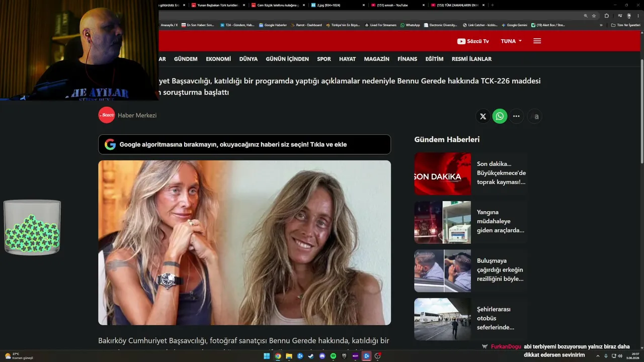Open Spotify from the taskbar
The width and height of the screenshot is (644, 362).
(x=333, y=356)
